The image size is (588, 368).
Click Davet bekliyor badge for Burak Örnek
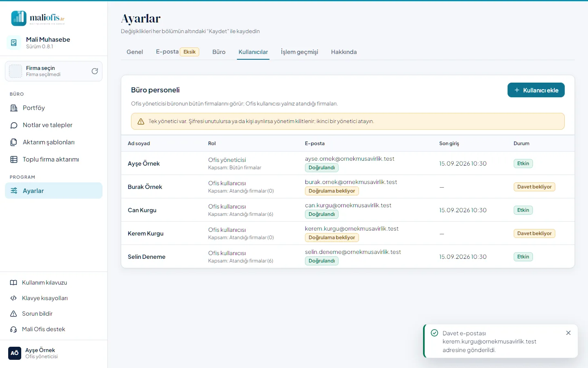point(535,187)
